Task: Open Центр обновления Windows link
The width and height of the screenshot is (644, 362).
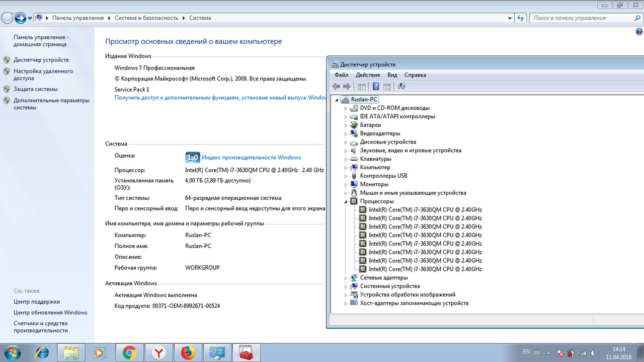Action: tap(50, 313)
